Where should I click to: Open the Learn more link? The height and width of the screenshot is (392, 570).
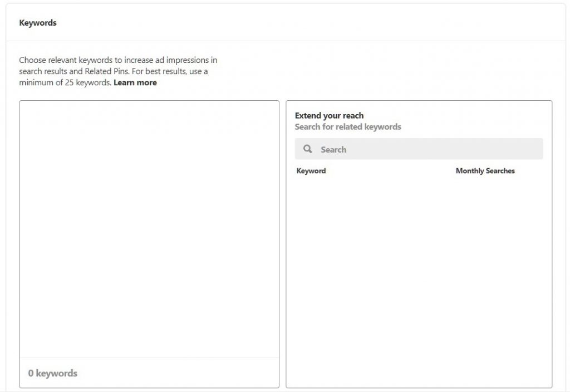click(x=135, y=82)
